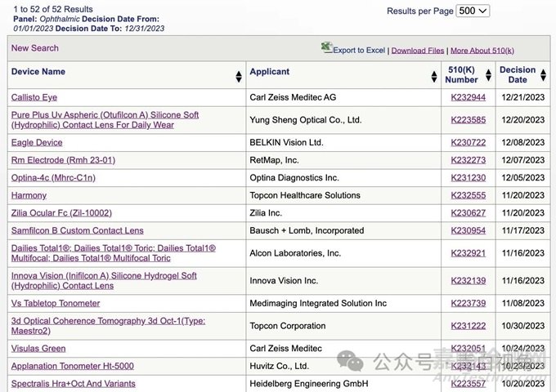This screenshot has width=556, height=392.
Task: View Samfilcon B Custom Contact Lens details
Action: [77, 231]
